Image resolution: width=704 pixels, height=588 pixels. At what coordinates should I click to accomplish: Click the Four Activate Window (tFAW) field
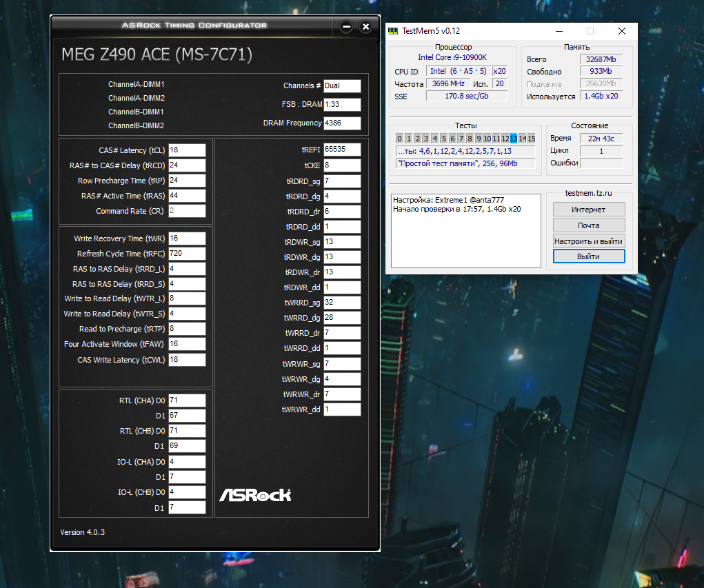tap(188, 344)
